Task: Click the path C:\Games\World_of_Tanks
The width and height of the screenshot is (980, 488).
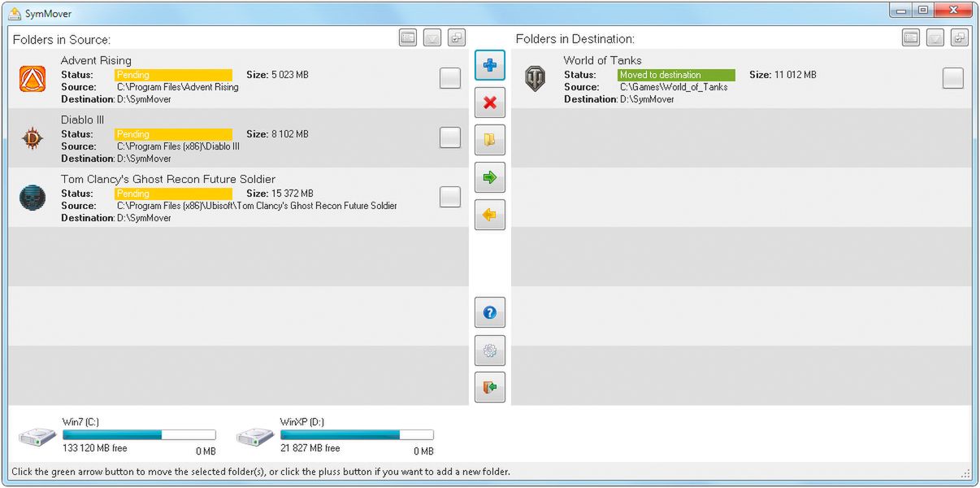Action: (x=674, y=87)
